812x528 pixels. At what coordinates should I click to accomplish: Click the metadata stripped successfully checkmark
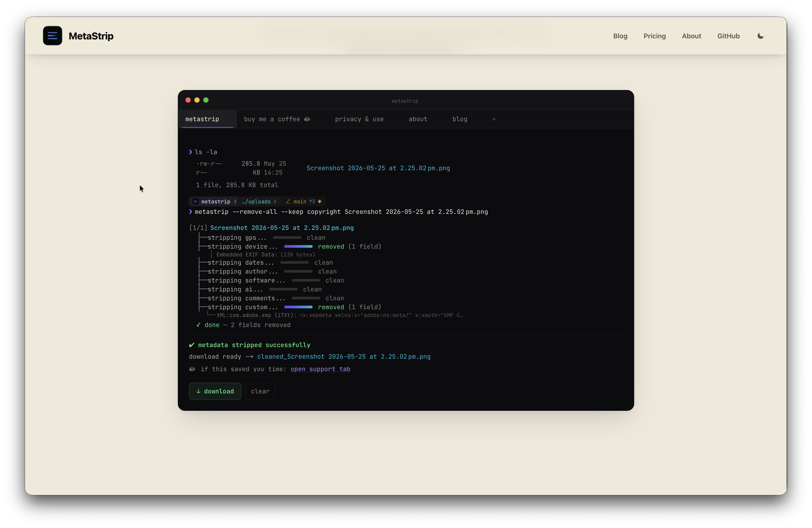coord(192,345)
